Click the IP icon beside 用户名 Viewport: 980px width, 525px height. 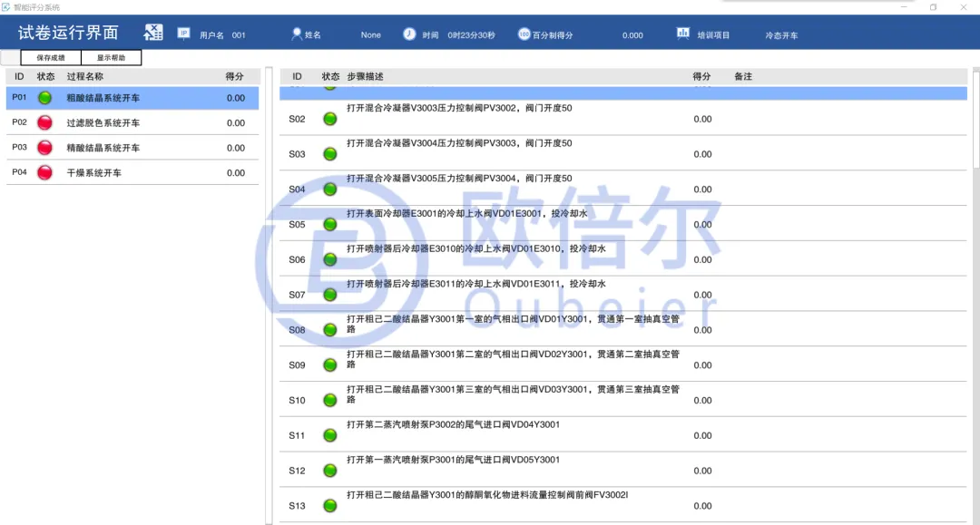(183, 33)
